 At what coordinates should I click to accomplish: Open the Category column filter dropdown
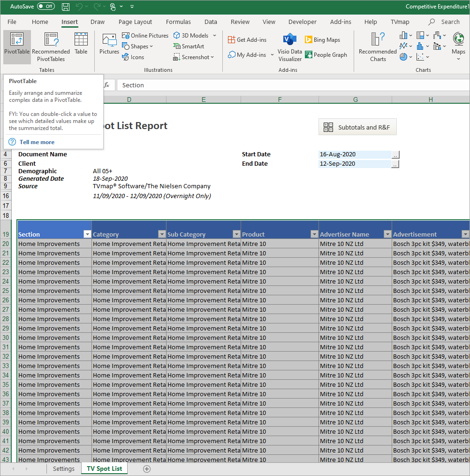click(162, 234)
